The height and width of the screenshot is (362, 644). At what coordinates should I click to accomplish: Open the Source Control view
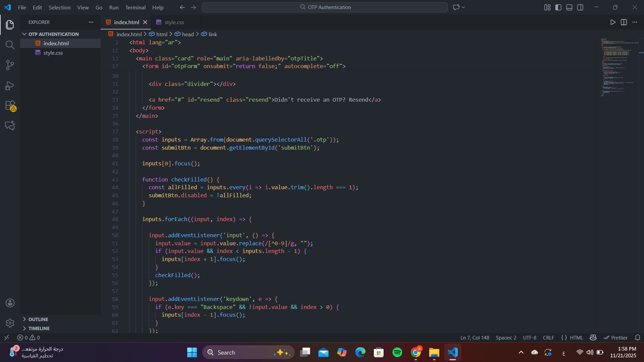pos(10,65)
